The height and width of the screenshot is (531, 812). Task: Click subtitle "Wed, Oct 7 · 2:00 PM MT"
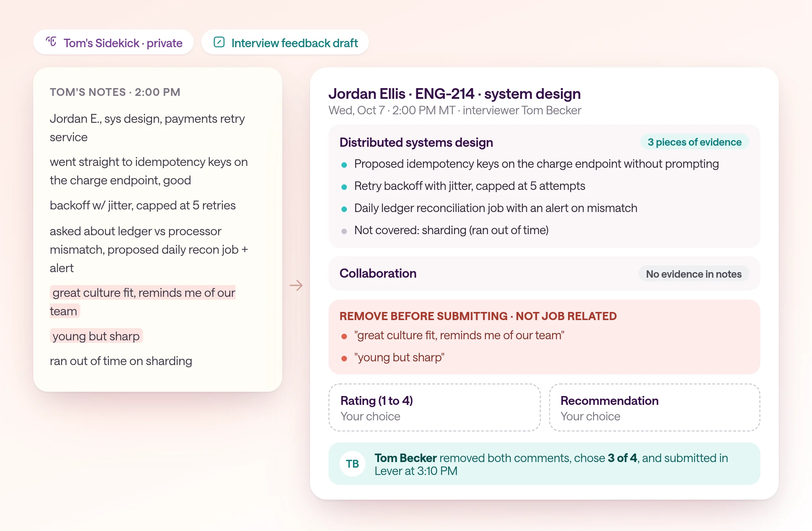pos(392,110)
